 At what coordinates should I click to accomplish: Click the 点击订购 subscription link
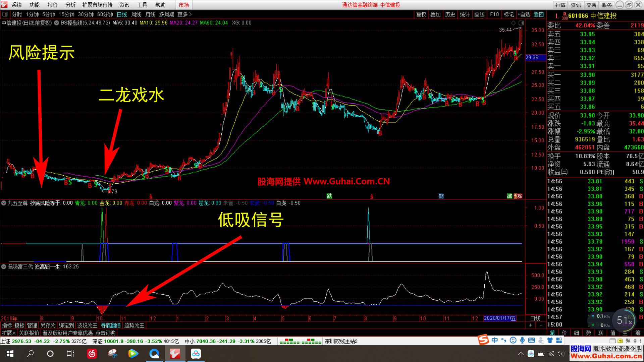click(105, 333)
